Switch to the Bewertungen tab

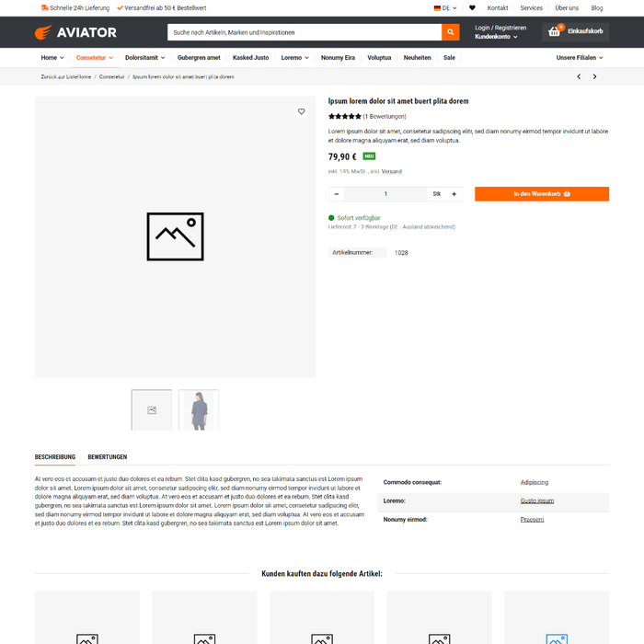pos(108,456)
